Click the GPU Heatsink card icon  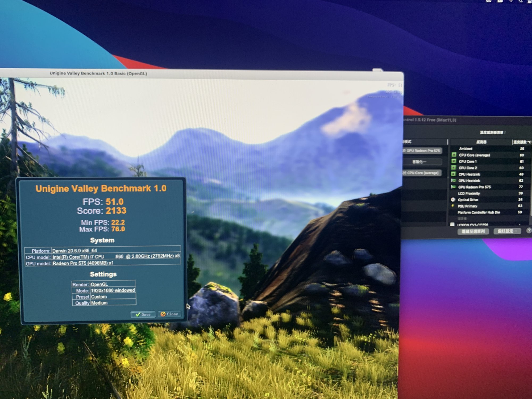tap(454, 180)
